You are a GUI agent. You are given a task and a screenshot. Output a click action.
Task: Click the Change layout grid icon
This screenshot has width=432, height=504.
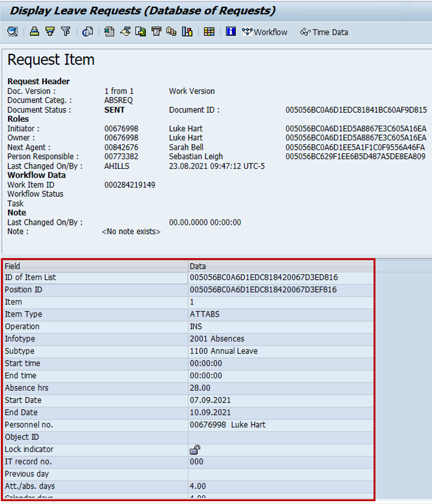pyautogui.click(x=209, y=32)
